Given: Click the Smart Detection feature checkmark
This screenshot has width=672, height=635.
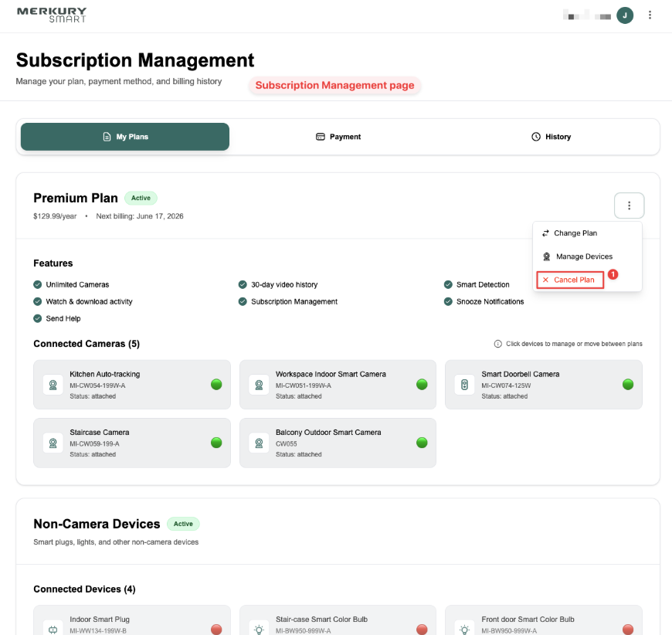Looking at the screenshot, I should [x=449, y=284].
